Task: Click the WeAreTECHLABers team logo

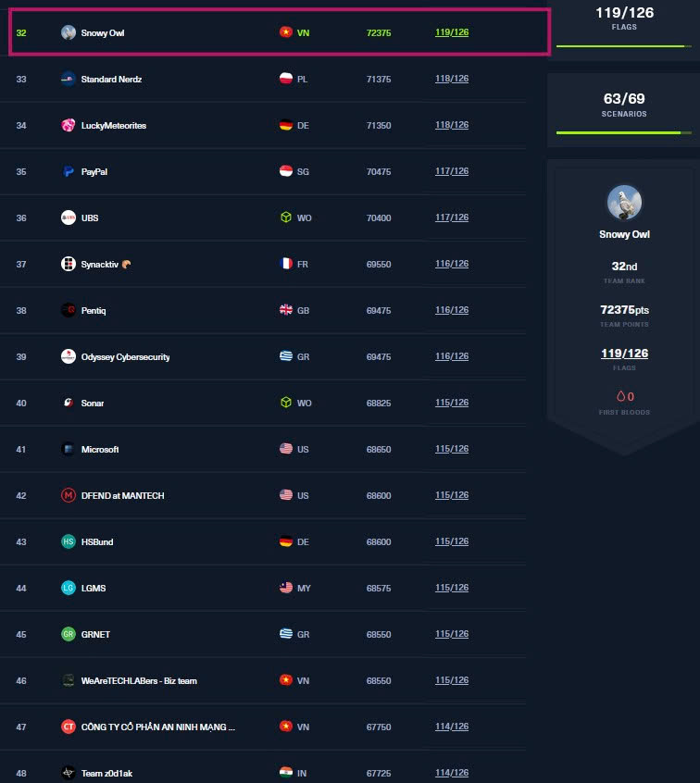Action: [69, 680]
